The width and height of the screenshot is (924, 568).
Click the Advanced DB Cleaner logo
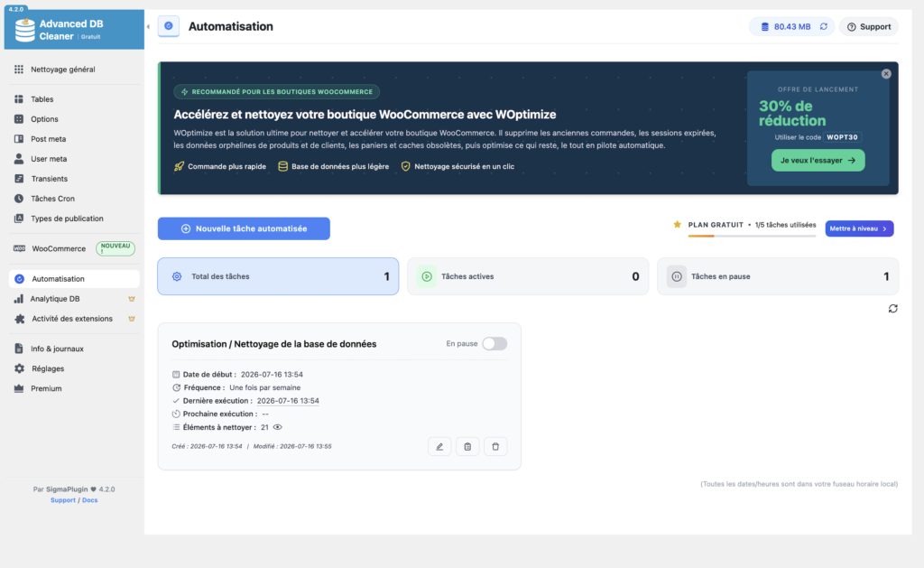(x=24, y=30)
